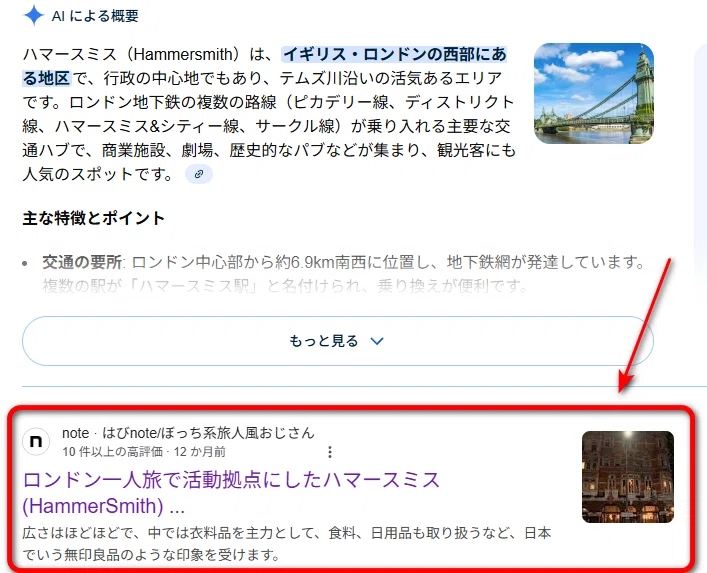Click the note site favicon
This screenshot has width=707, height=573.
[36, 441]
